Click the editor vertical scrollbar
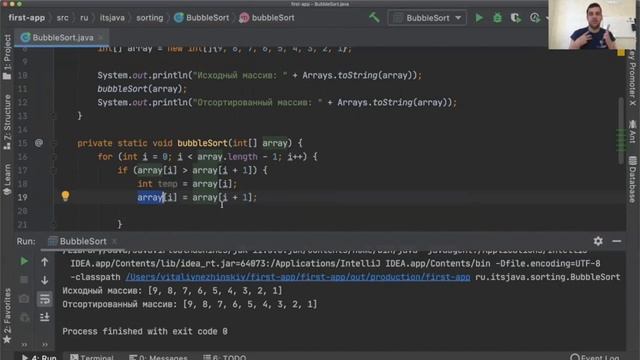This screenshot has width=640, height=360. tap(621, 131)
